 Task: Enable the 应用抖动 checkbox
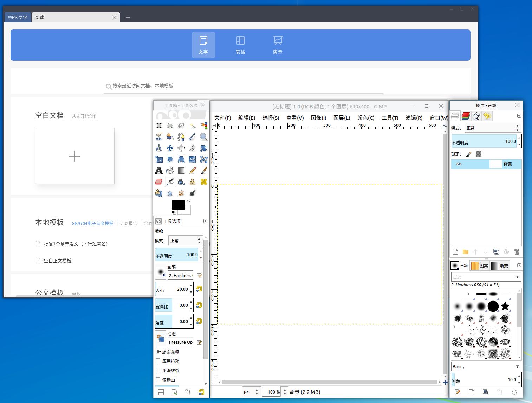point(158,361)
